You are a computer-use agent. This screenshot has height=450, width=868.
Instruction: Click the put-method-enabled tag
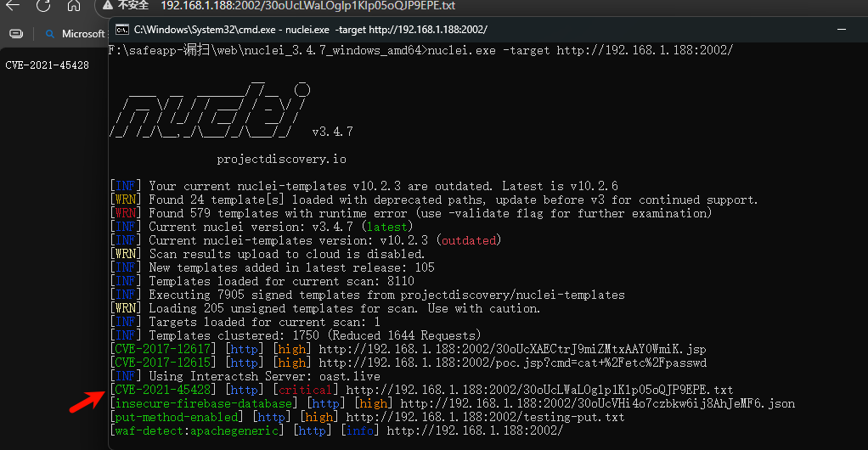pos(177,417)
